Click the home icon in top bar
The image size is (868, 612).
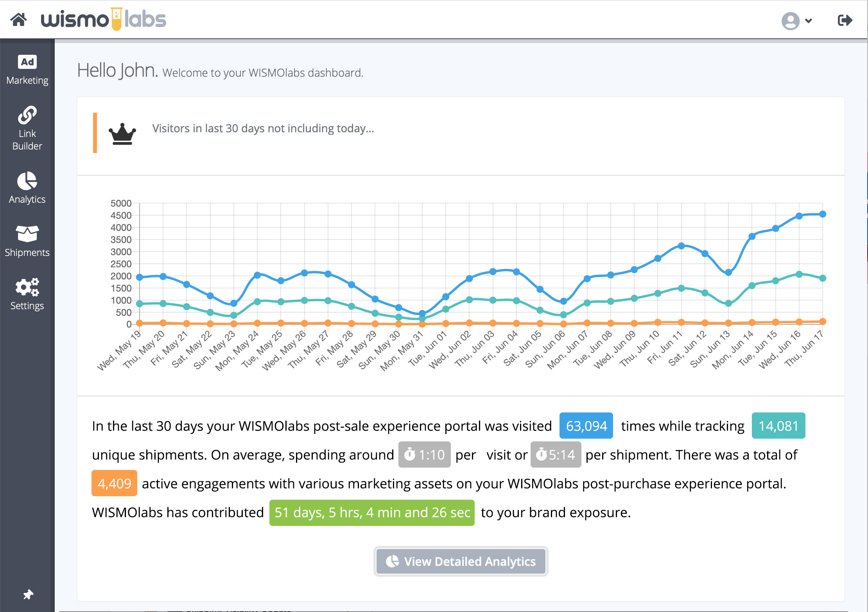[x=18, y=18]
